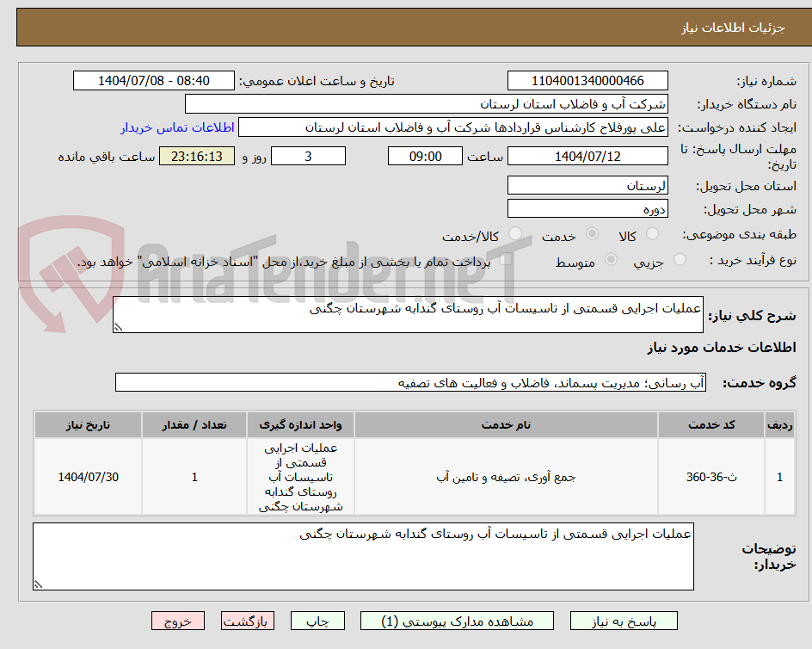The image size is (812, 649).
Task: Click the delivery city field دوره
Action: tap(587, 209)
